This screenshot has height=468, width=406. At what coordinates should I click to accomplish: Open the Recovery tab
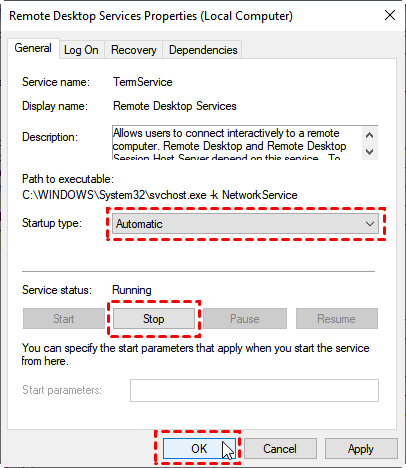pyautogui.click(x=134, y=50)
